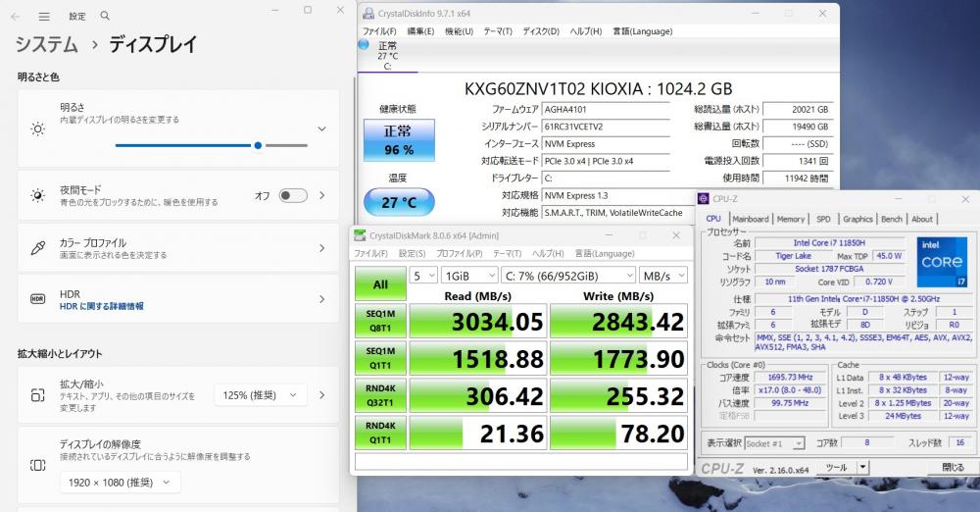The height and width of the screenshot is (512, 980).
Task: Click the 正常 96% health status button
Action: click(x=399, y=140)
